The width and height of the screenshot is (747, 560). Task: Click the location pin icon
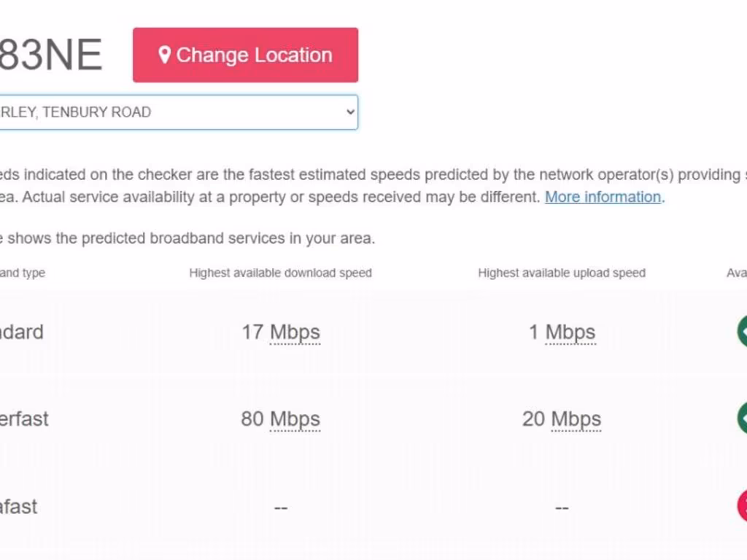click(x=165, y=55)
